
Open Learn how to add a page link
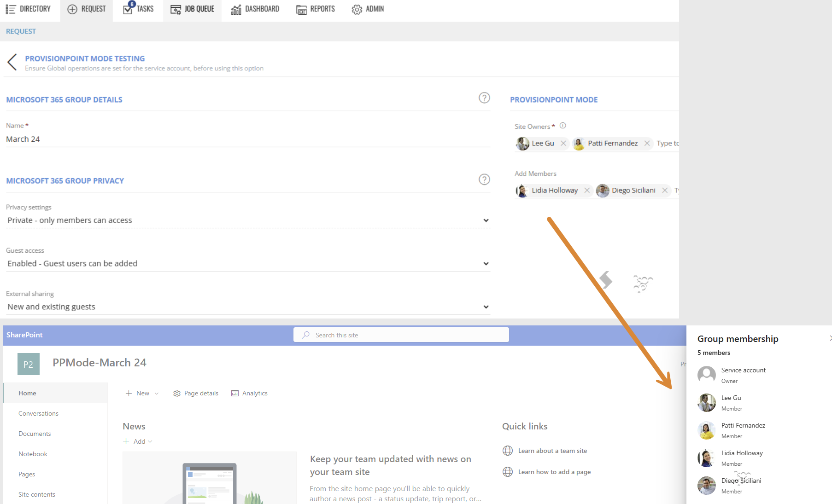554,472
